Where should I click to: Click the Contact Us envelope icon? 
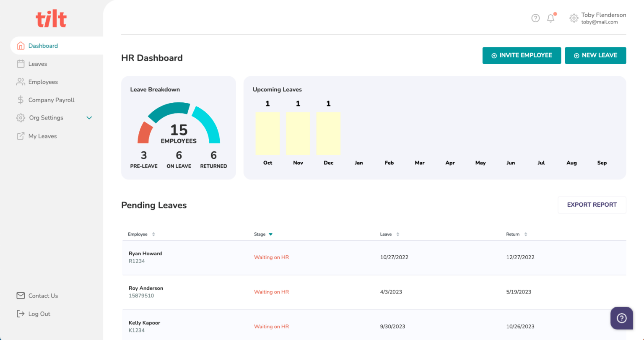pyautogui.click(x=20, y=296)
